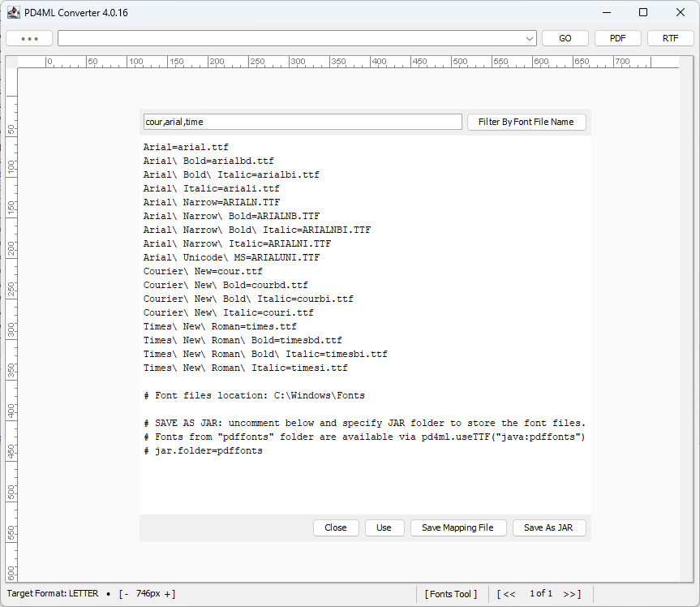Click line 'Arial=arial.ttf'

pyautogui.click(x=186, y=147)
